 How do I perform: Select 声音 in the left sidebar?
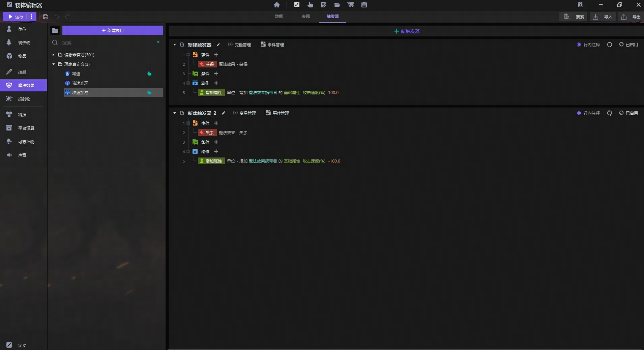23,155
